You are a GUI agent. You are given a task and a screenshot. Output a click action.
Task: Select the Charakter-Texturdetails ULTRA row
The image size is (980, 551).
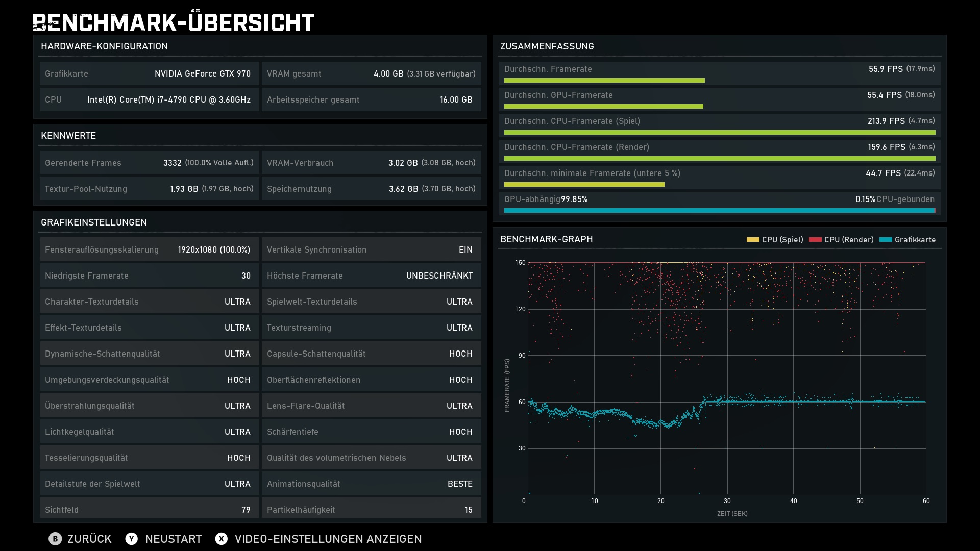(149, 302)
